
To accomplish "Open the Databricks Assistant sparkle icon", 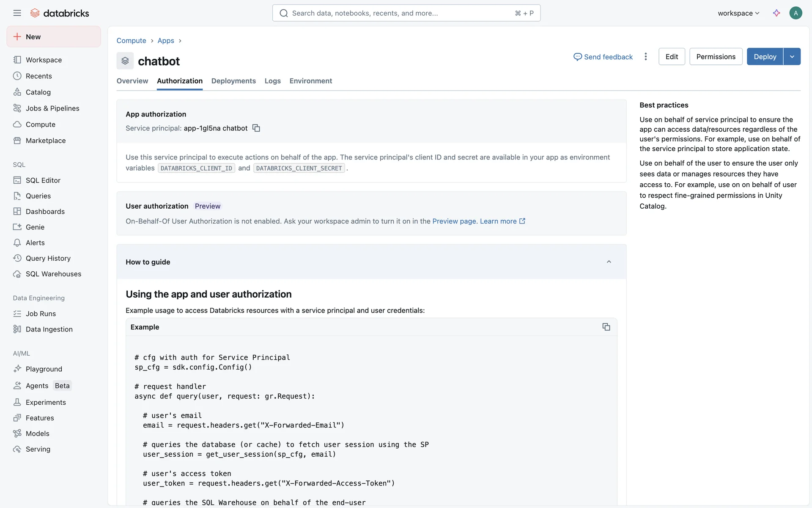I will [x=776, y=13].
